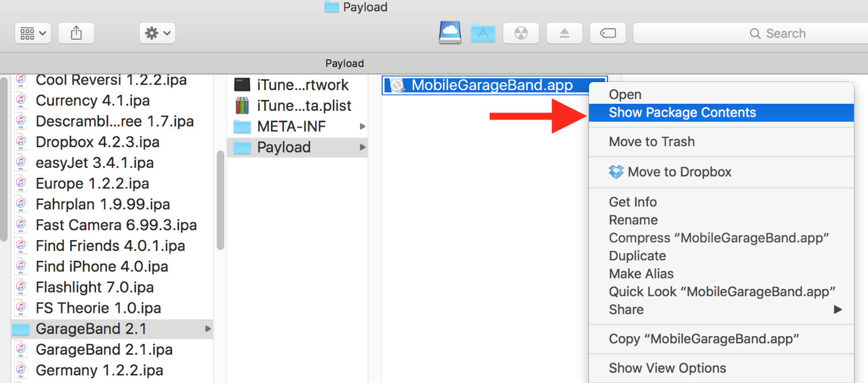Select Fahrplan 1.9.99.ipa

coord(112,204)
